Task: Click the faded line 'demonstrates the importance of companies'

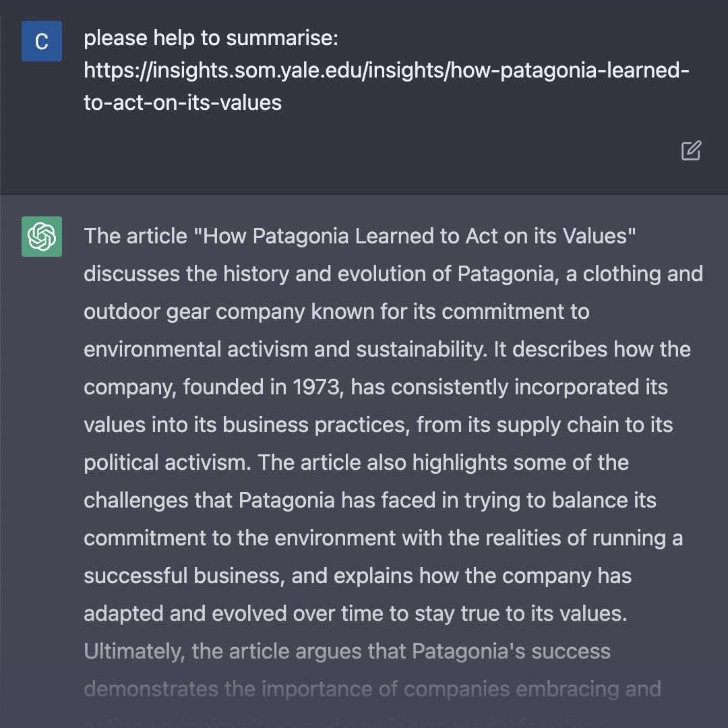Action: 372,689
